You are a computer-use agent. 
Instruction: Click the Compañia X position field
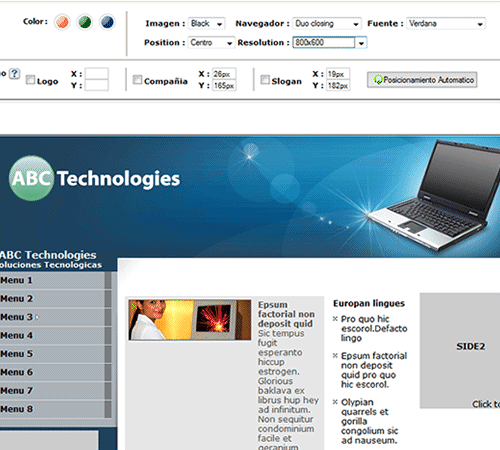click(224, 74)
